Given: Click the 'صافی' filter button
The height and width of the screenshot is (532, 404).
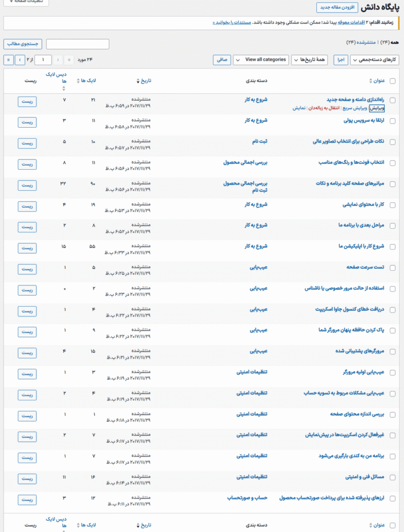Looking at the screenshot, I should (222, 60).
